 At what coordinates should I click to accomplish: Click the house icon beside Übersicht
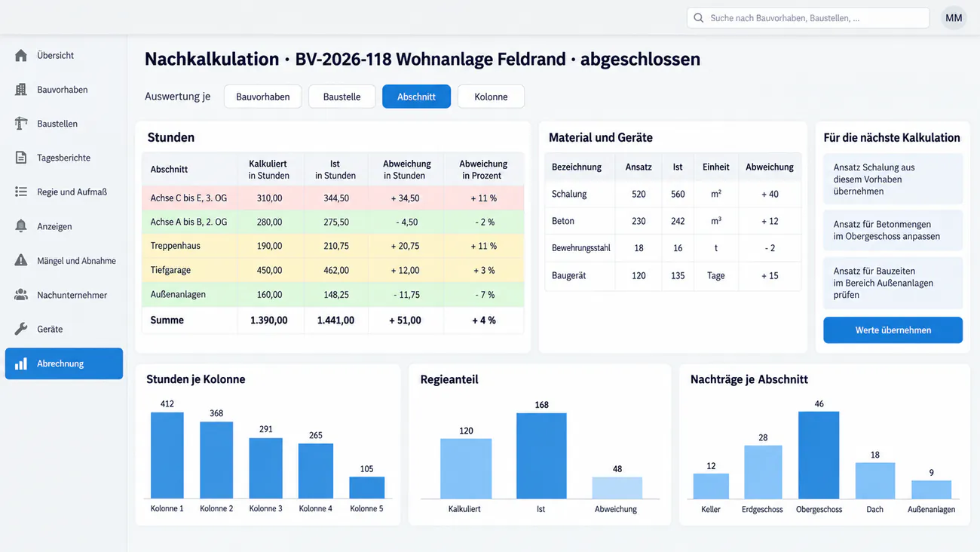pyautogui.click(x=21, y=55)
